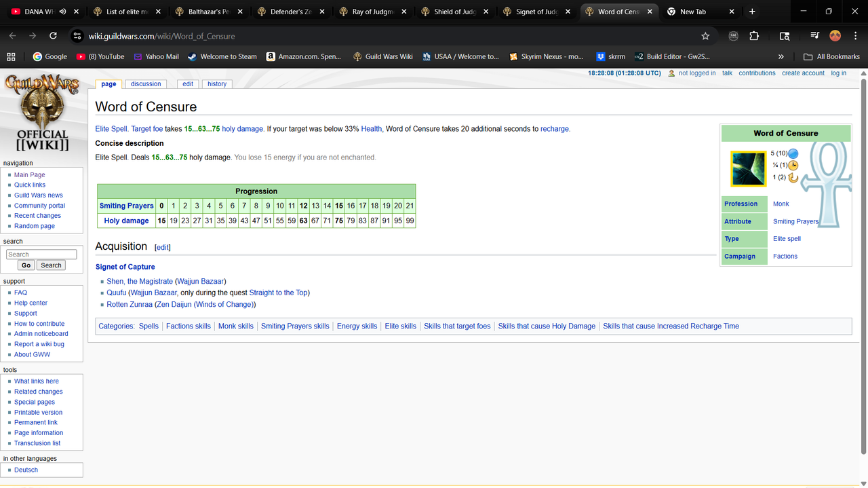The image size is (868, 488).
Task: Open the Signet of Capture link
Action: [x=125, y=267]
